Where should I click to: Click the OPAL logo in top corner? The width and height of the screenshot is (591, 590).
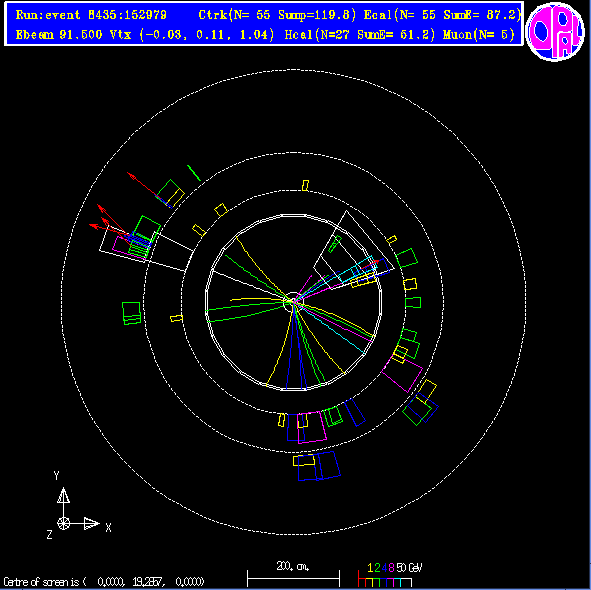pyautogui.click(x=555, y=32)
